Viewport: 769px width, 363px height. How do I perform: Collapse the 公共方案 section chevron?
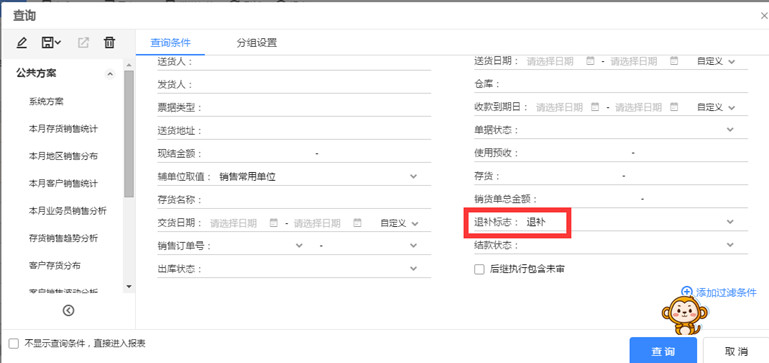[110, 74]
